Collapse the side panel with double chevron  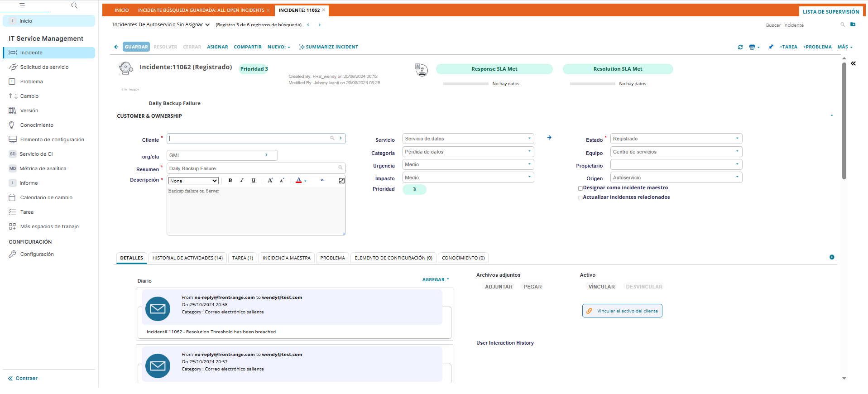tap(853, 64)
